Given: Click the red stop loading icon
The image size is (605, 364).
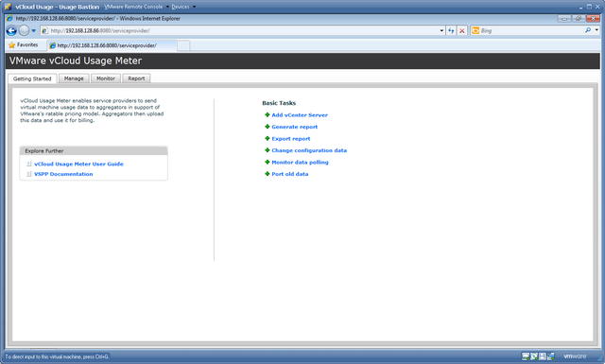Looking at the screenshot, I should 462,30.
